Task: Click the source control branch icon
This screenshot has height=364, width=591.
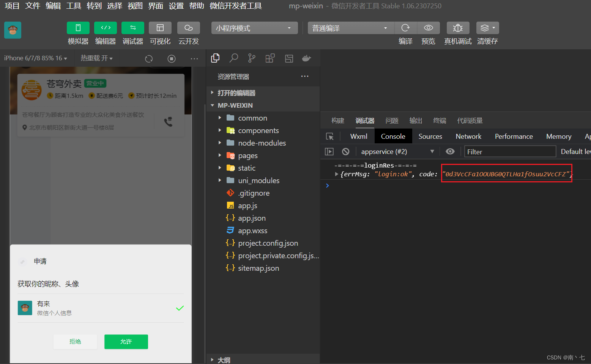Action: [x=252, y=58]
